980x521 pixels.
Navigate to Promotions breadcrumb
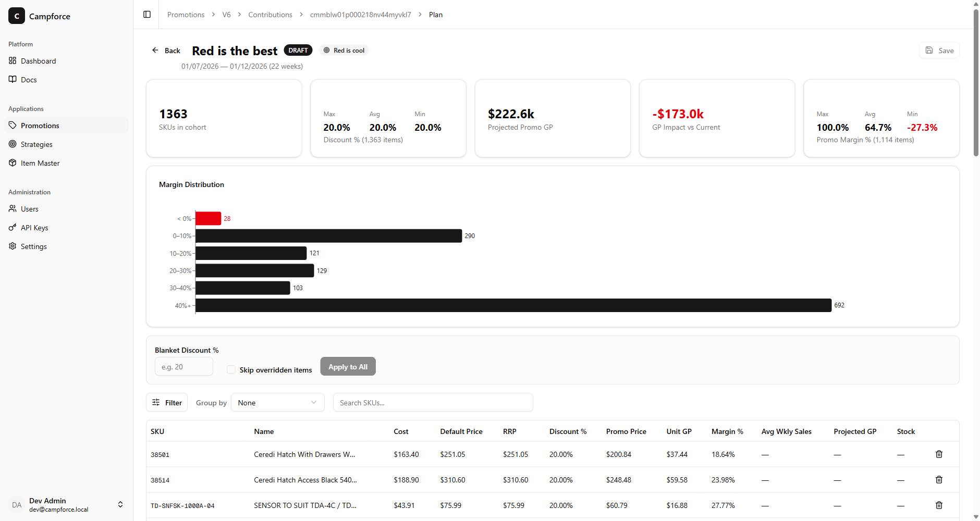(x=186, y=15)
